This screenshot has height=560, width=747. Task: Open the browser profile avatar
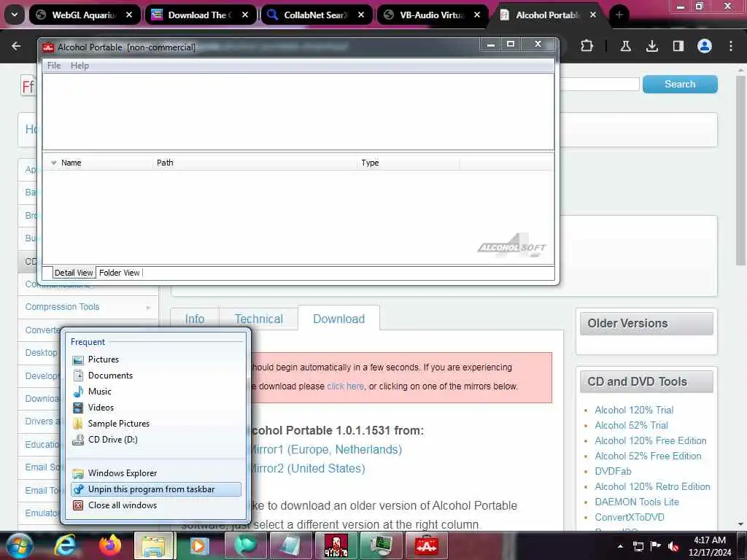coord(705,46)
